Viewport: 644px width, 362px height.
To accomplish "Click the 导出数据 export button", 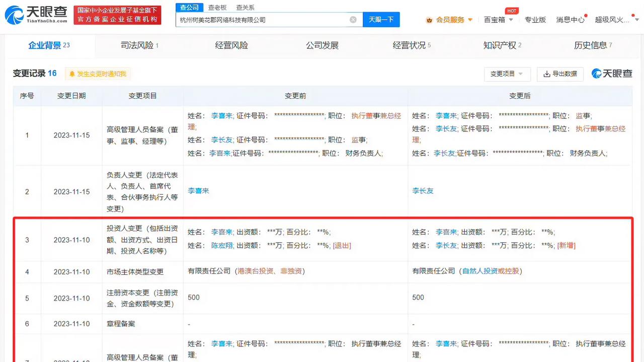I will 560,74.
